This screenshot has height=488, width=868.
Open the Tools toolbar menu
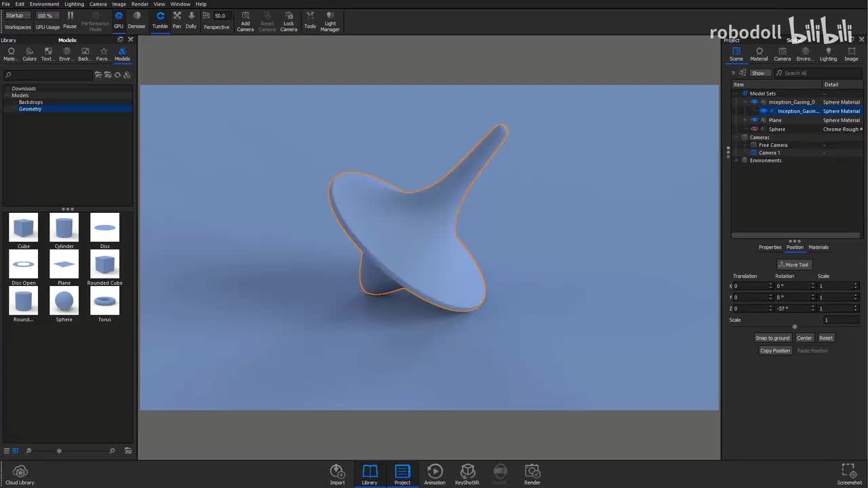point(310,20)
